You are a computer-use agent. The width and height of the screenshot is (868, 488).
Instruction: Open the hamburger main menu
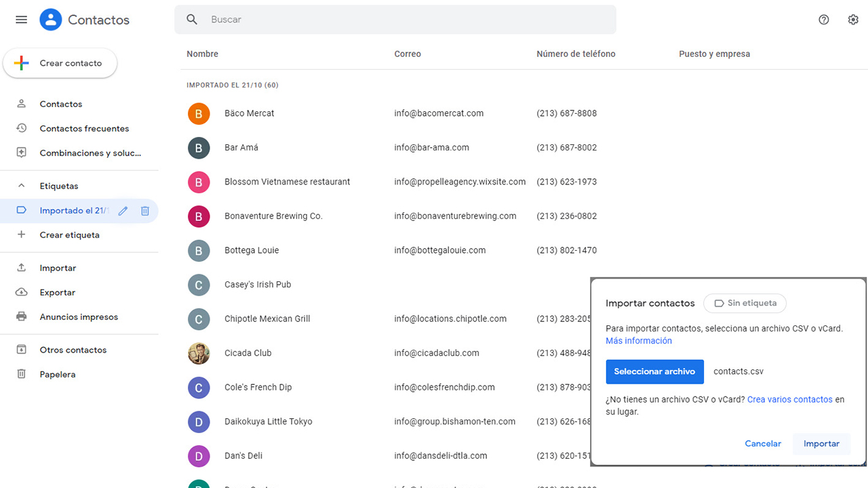click(x=21, y=20)
